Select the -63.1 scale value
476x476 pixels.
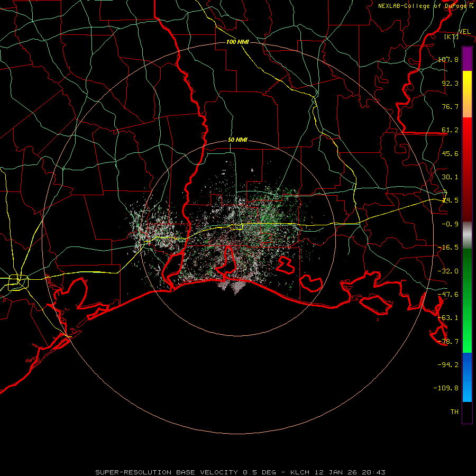coord(448,318)
